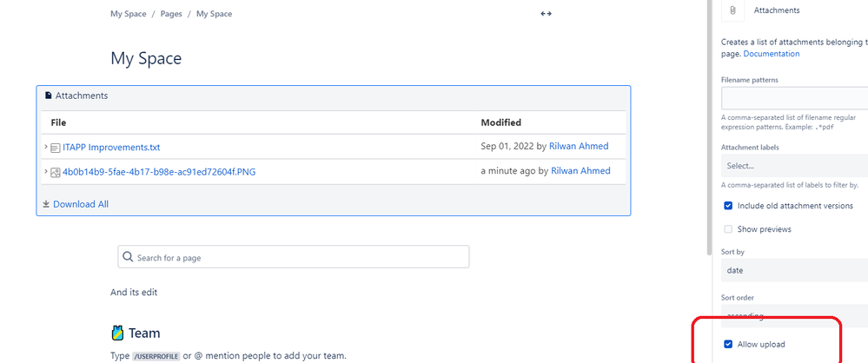The width and height of the screenshot is (868, 363).
Task: Click the Attachments macro header file icon
Action: (x=49, y=96)
